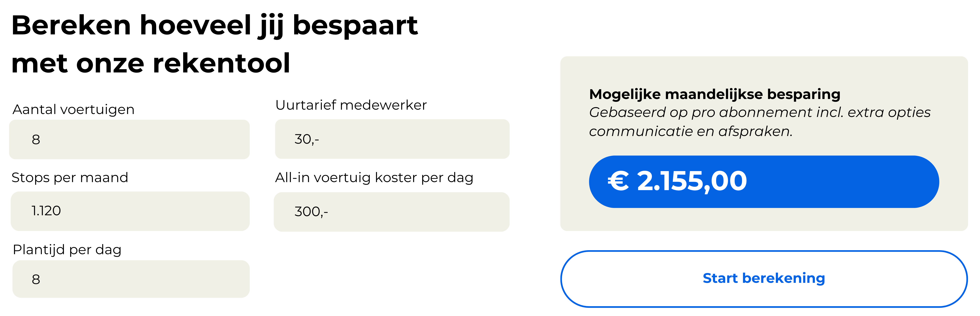Image resolution: width=980 pixels, height=316 pixels.
Task: Click the 'Gebaseerd op pro abonnement' description line
Action: coord(760,113)
